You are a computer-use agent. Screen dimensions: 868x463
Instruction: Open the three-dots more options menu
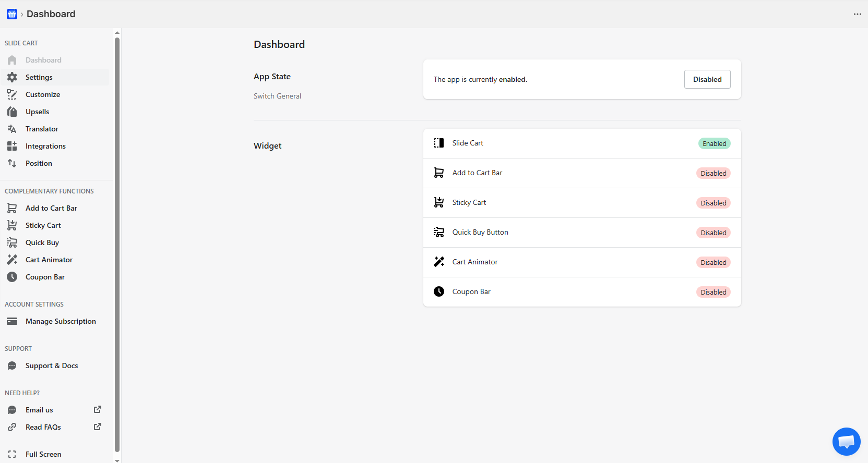(x=858, y=14)
